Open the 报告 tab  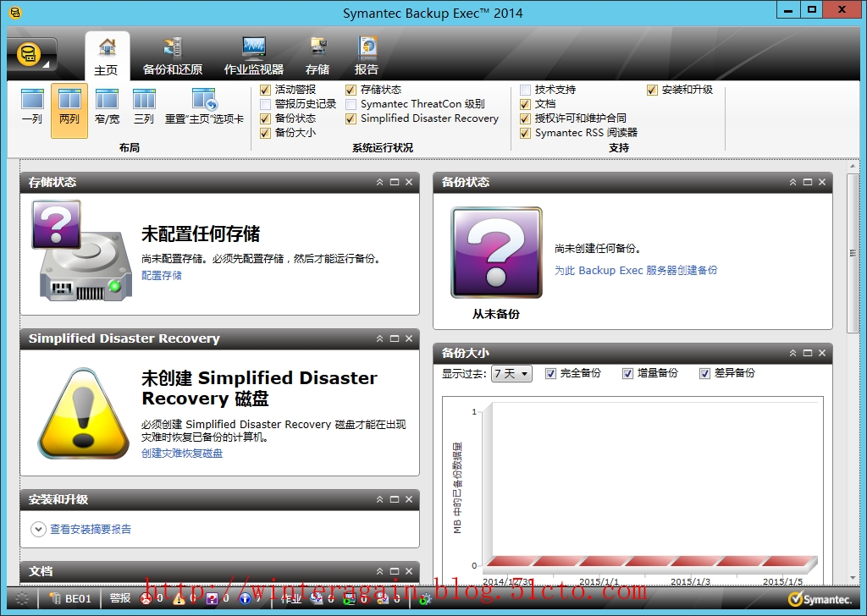point(367,56)
